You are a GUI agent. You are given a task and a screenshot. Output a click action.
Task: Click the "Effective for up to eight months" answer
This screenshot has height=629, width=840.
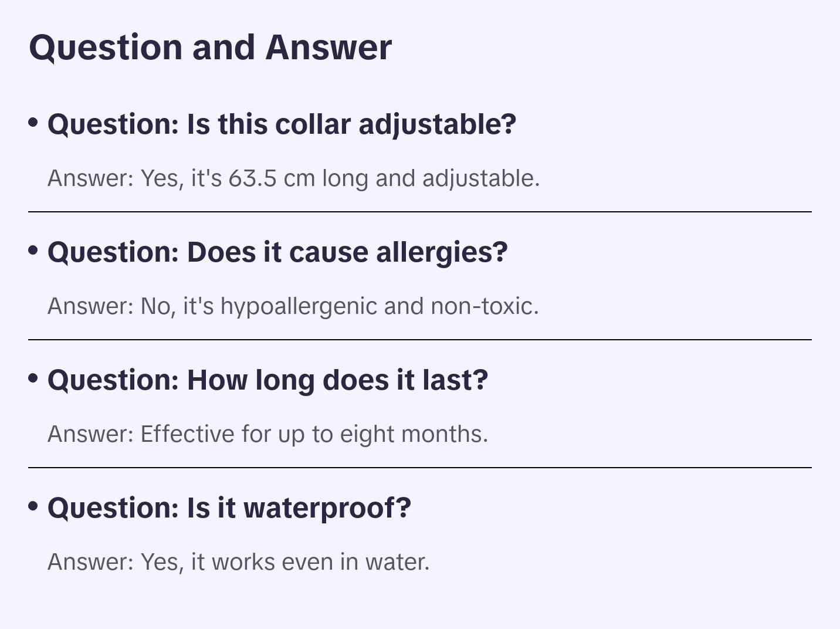click(267, 434)
